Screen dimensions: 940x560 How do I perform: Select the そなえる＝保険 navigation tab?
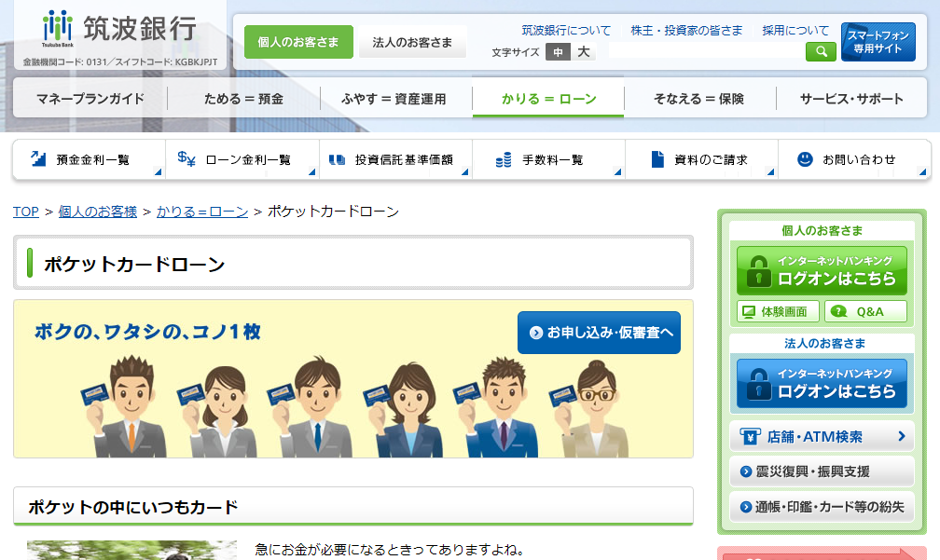698,99
